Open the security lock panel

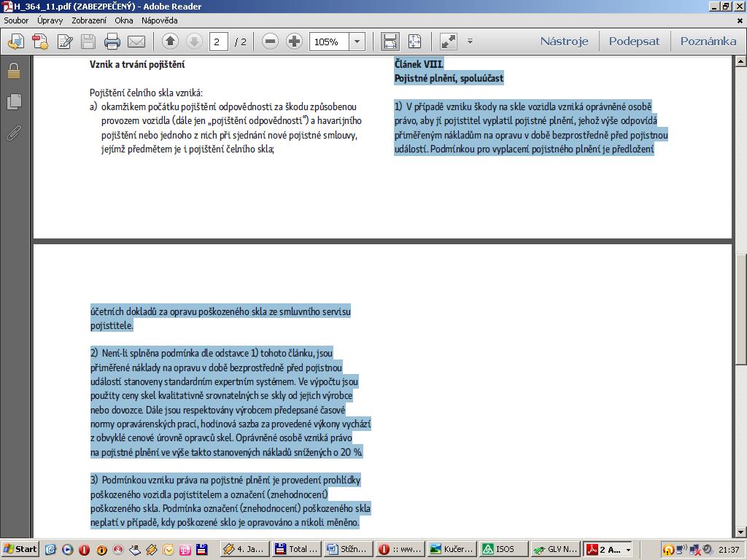coord(13,71)
